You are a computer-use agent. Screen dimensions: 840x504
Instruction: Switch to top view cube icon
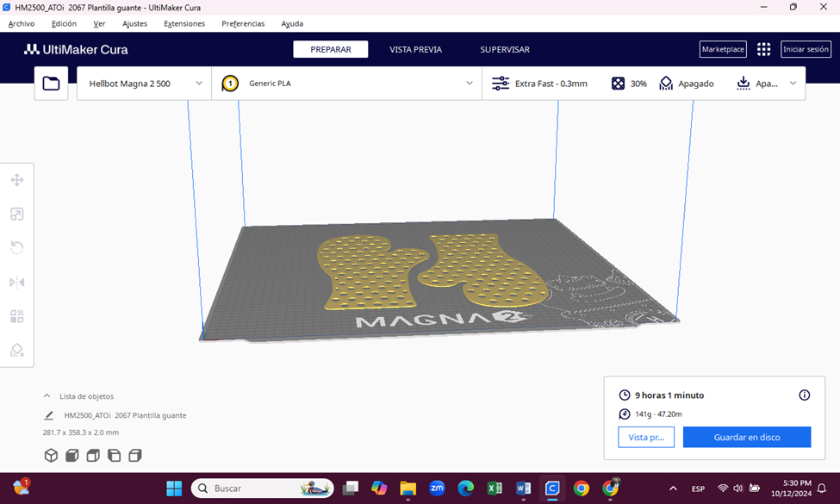[x=93, y=455]
